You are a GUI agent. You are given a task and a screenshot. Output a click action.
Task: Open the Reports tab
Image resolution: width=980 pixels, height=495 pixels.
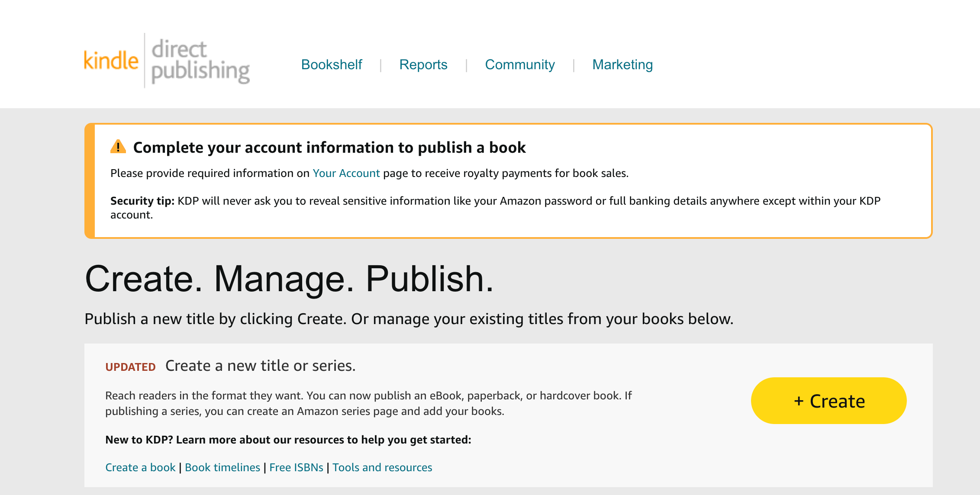click(x=423, y=64)
